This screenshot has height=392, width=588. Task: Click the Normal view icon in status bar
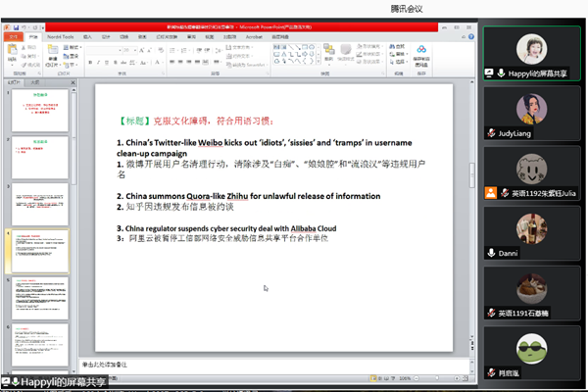373,378
